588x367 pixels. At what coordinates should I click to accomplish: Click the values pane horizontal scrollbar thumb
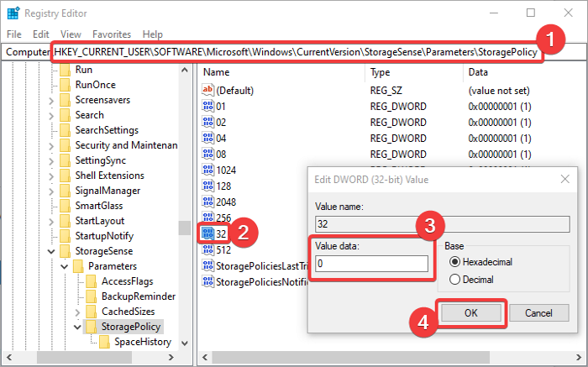[x=350, y=357]
